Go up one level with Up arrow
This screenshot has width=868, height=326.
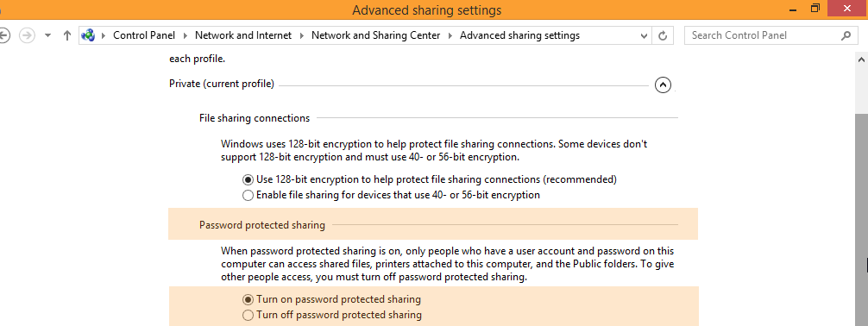pos(67,35)
